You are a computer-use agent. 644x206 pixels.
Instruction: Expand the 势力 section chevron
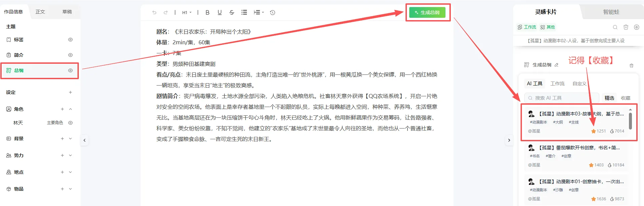coord(70,155)
